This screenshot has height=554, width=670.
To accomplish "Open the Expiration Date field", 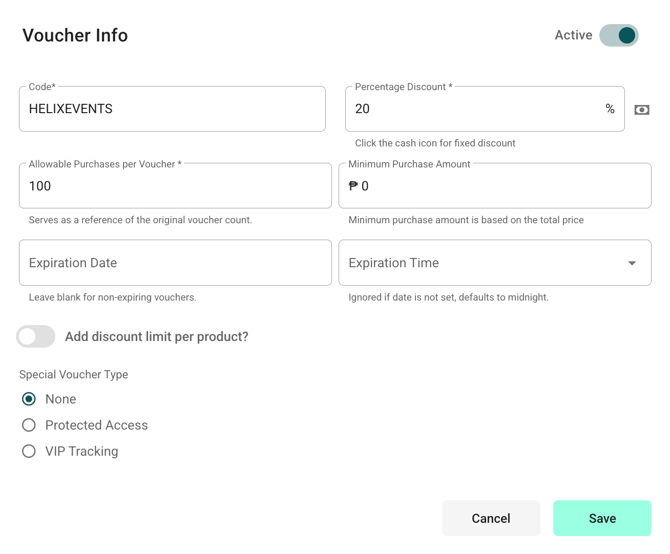I will pyautogui.click(x=175, y=263).
